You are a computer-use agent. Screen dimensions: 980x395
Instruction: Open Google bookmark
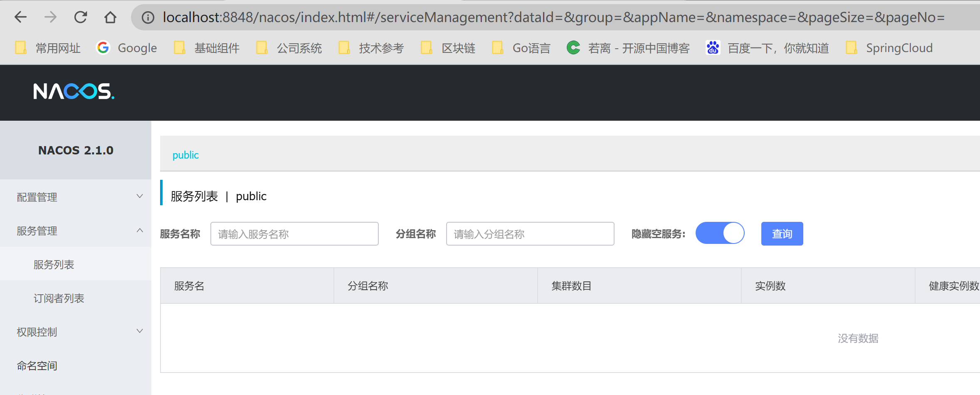tap(126, 48)
